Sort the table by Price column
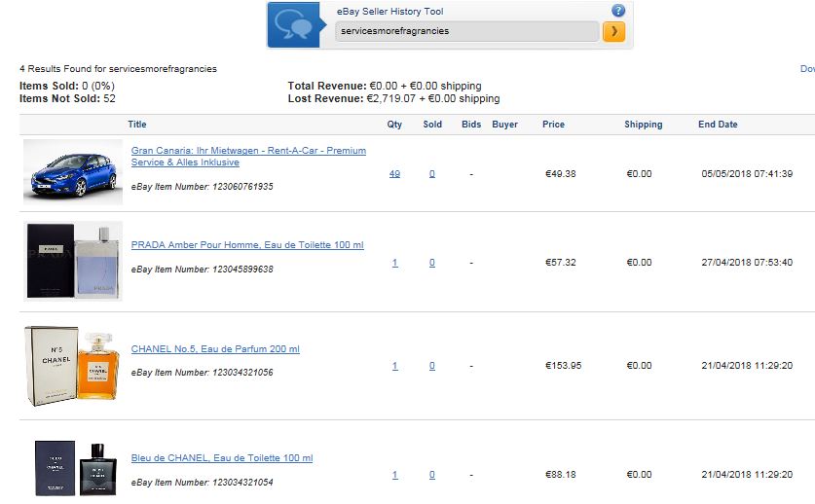The width and height of the screenshot is (815, 504). pos(553,125)
